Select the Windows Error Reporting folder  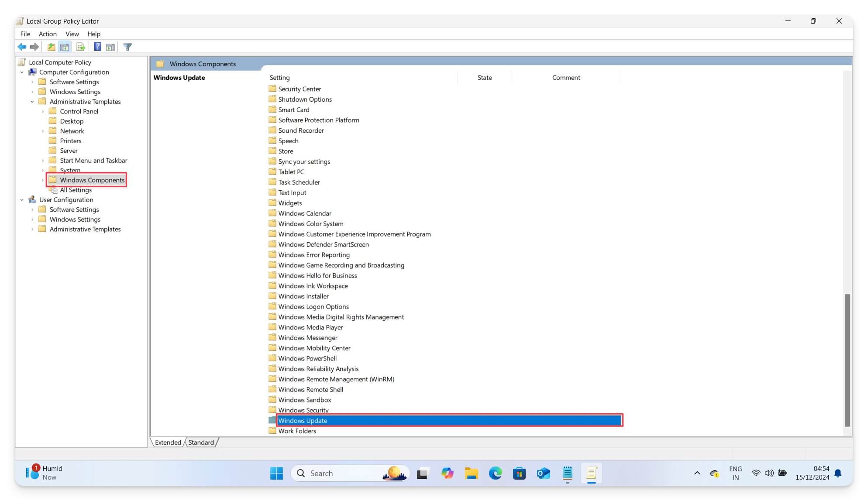pos(314,255)
